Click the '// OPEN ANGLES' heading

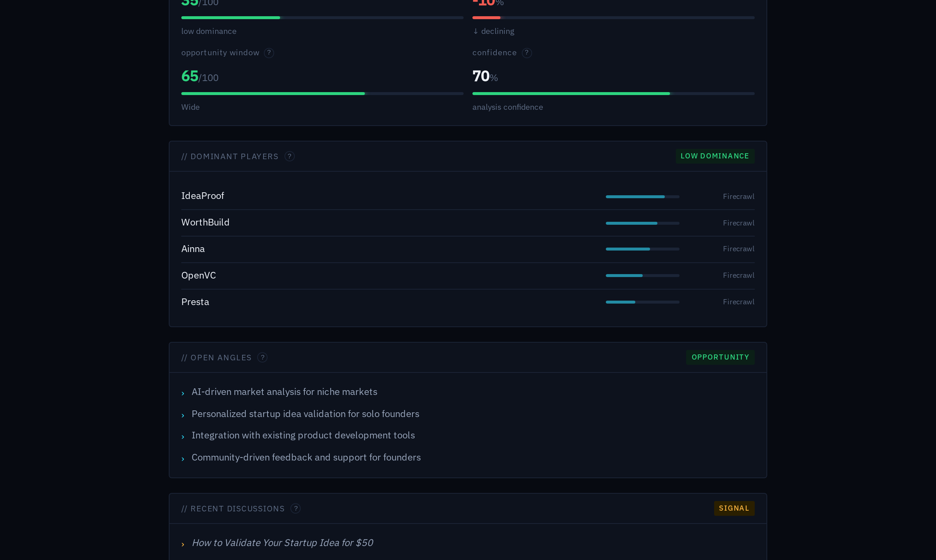[216, 358]
